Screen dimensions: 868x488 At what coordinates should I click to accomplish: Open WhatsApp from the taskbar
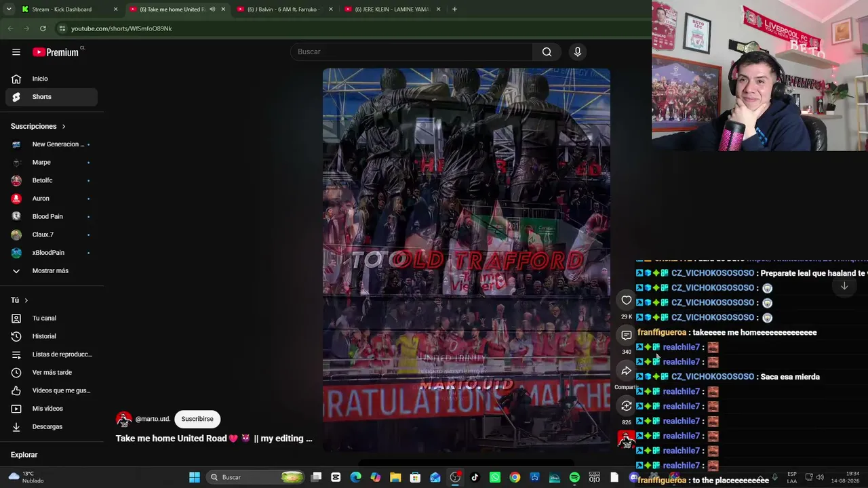pos(495,477)
